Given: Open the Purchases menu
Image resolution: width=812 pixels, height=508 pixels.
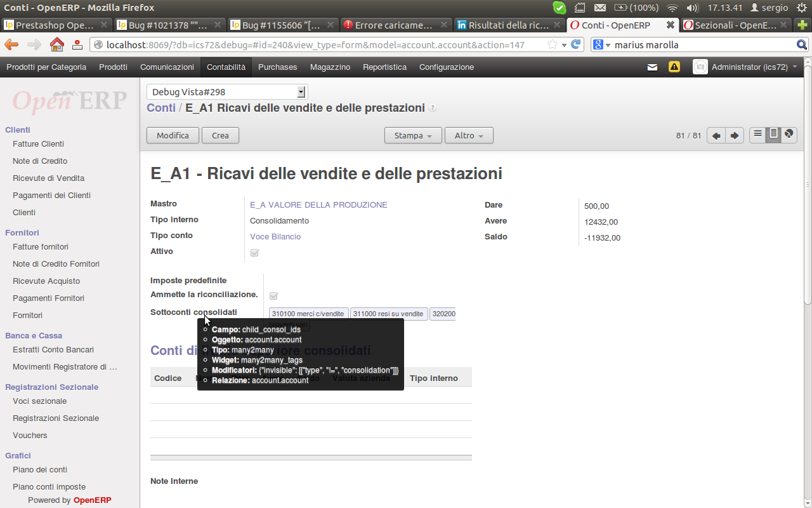Looking at the screenshot, I should 278,67.
